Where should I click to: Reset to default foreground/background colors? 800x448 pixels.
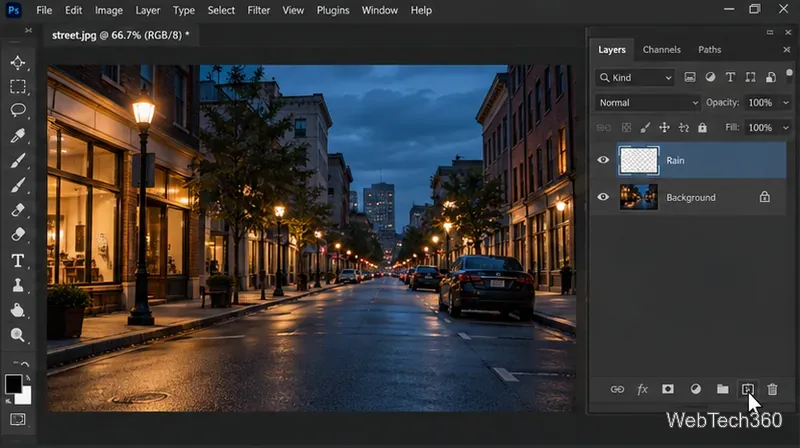pyautogui.click(x=9, y=402)
